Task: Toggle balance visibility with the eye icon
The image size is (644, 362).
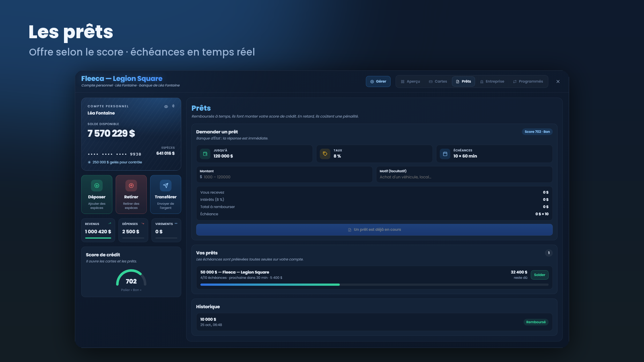Action: [166, 107]
